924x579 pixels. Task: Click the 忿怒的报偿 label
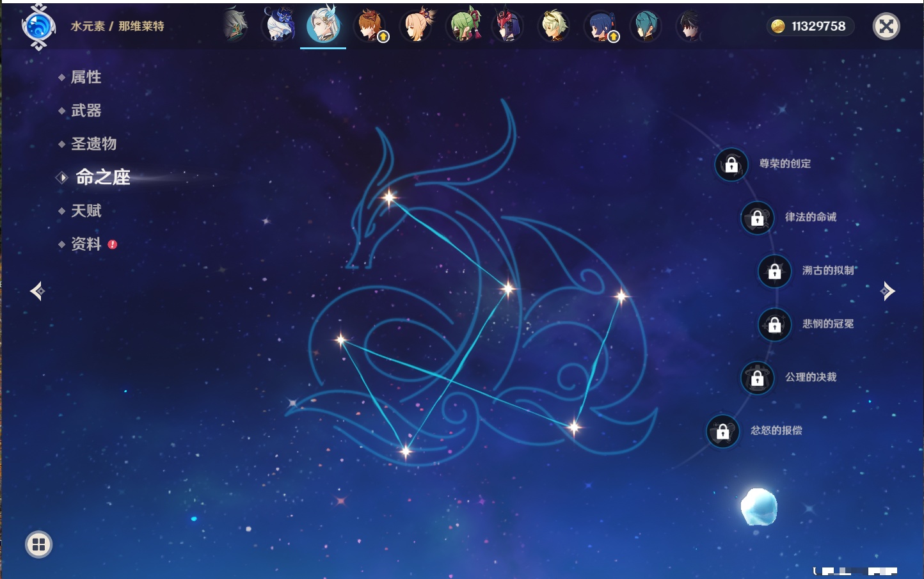point(776,431)
